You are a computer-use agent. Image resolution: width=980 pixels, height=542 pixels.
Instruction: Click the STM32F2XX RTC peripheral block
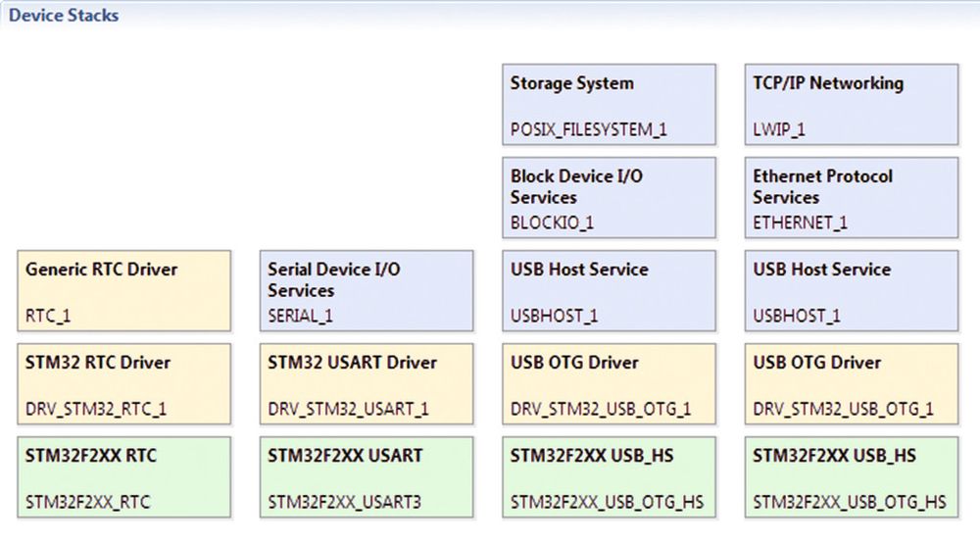123,477
